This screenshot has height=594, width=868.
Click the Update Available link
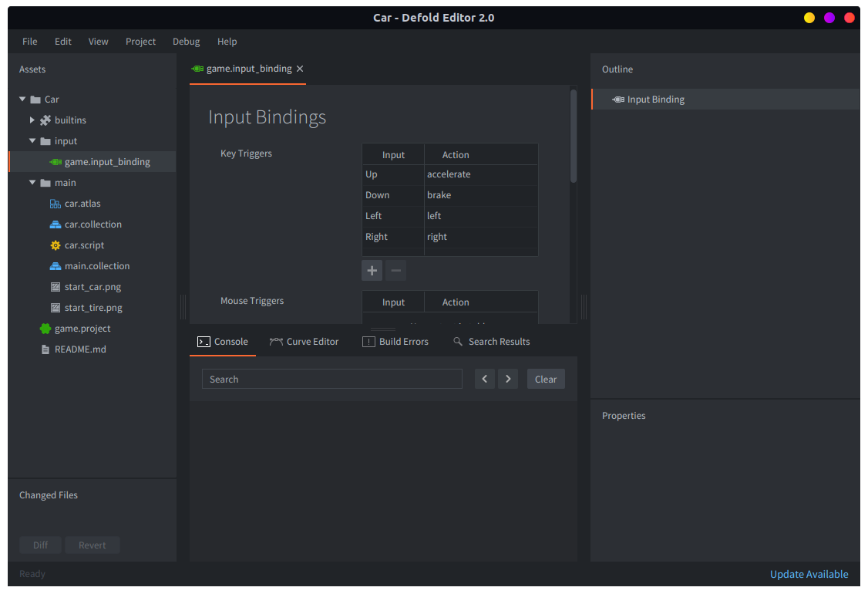pyautogui.click(x=809, y=574)
